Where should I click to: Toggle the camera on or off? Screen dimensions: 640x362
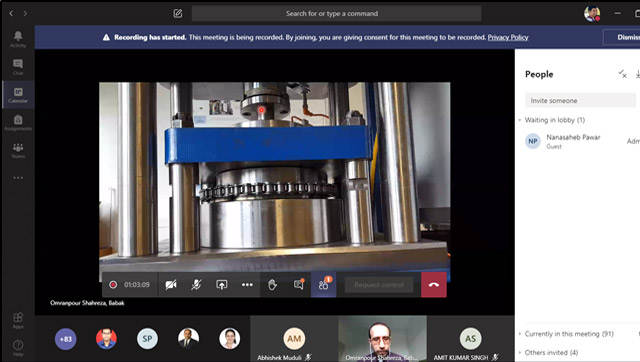[171, 284]
